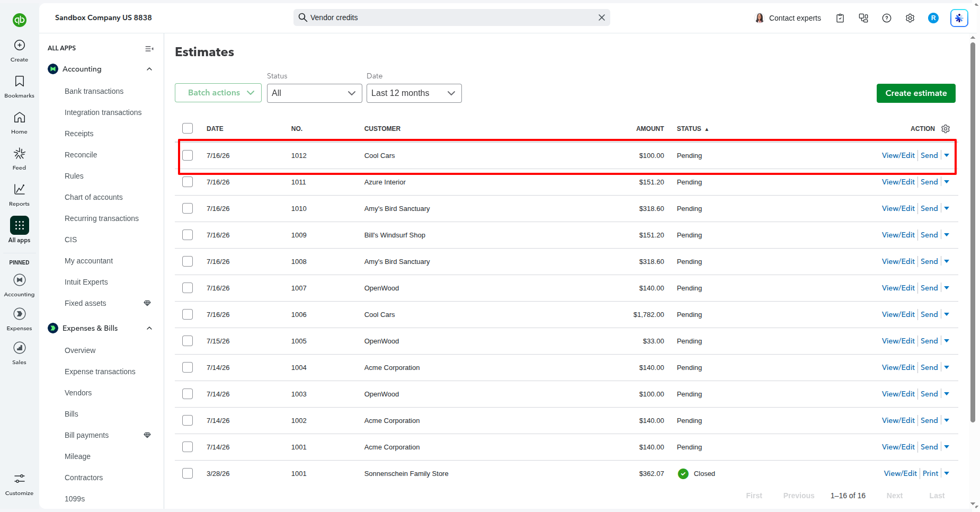Go to Vendors menu item
This screenshot has height=512, width=980.
coord(78,393)
